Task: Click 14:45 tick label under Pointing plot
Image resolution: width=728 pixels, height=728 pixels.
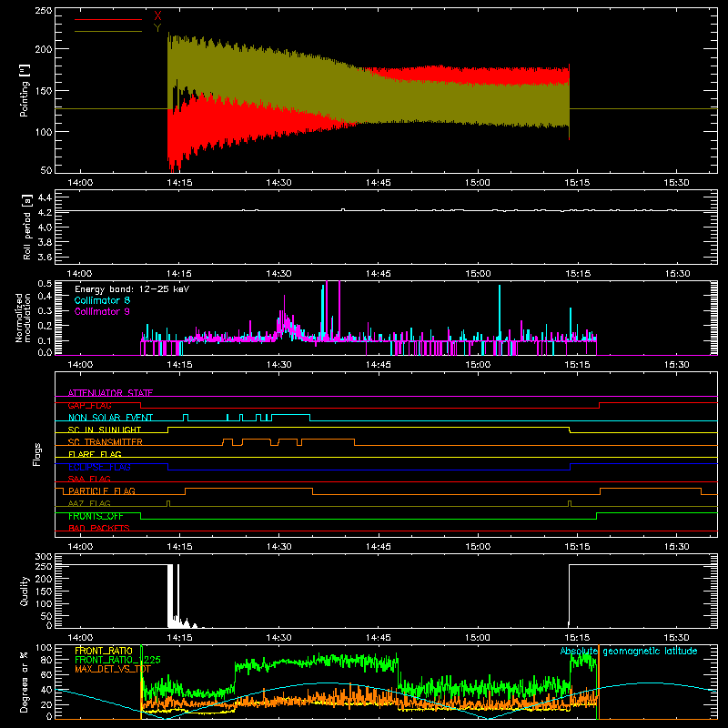Action: pyautogui.click(x=378, y=183)
